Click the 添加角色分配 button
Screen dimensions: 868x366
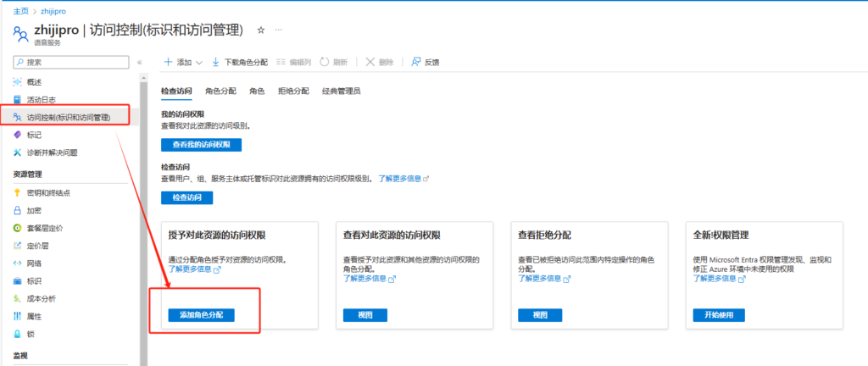202,315
